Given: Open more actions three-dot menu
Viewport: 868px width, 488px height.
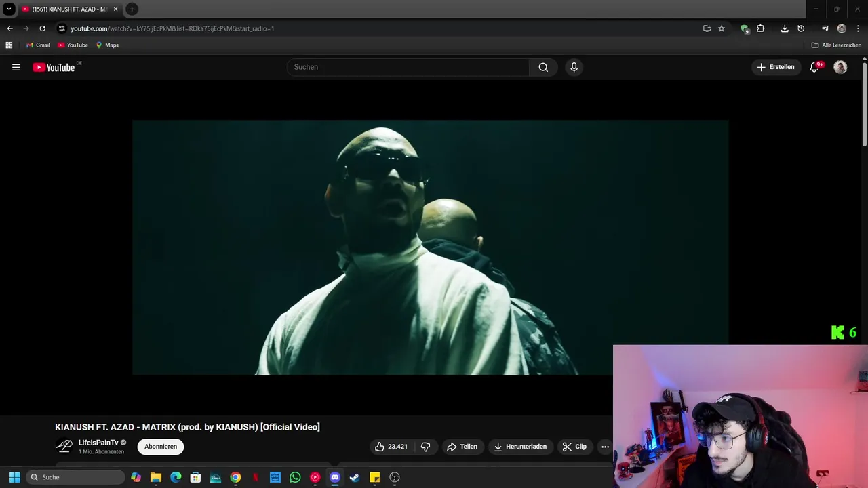Looking at the screenshot, I should (x=605, y=447).
